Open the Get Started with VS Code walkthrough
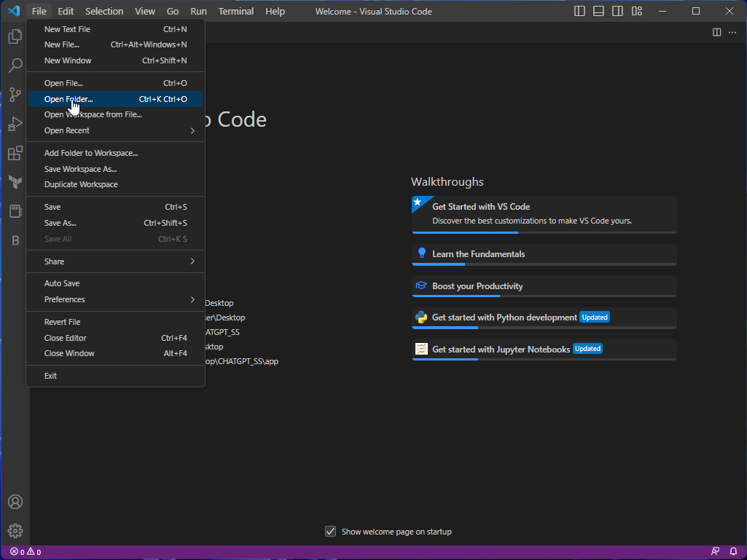The height and width of the screenshot is (560, 747). point(544,215)
